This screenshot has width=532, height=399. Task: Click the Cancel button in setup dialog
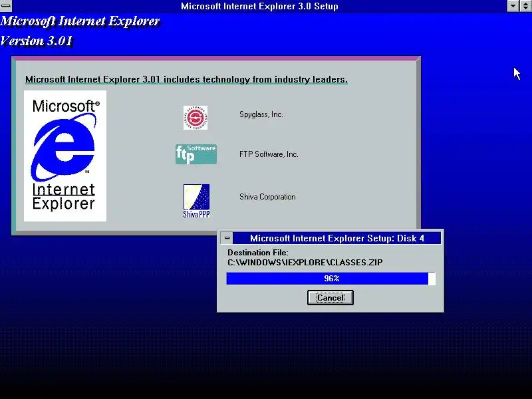coord(330,297)
